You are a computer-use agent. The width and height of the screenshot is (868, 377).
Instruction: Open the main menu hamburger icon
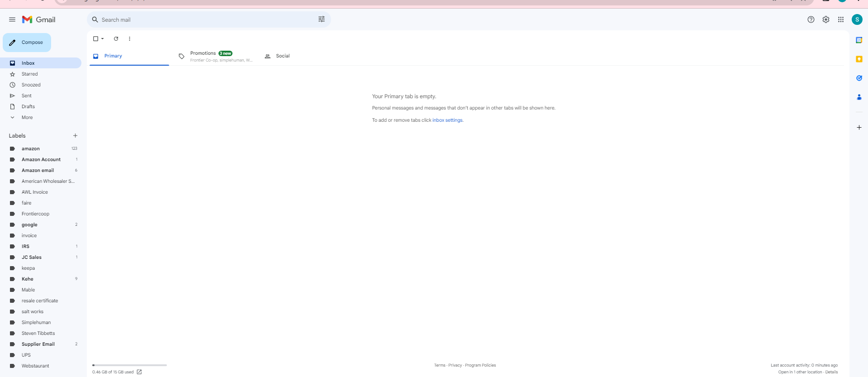pos(12,19)
